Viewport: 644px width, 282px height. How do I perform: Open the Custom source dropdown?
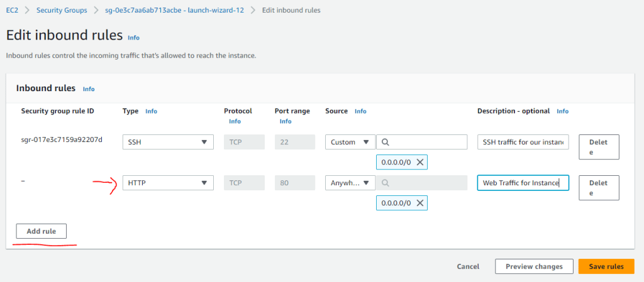pyautogui.click(x=350, y=142)
